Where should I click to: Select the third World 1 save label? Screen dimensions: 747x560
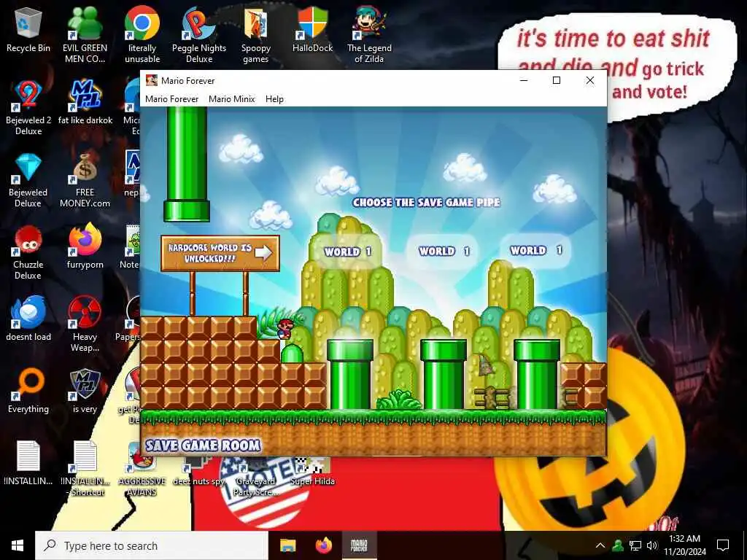tap(536, 250)
